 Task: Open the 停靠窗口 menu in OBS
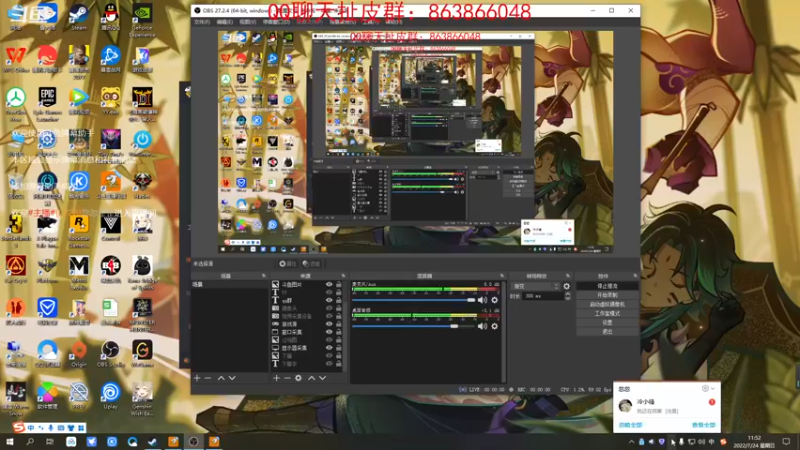(x=276, y=22)
